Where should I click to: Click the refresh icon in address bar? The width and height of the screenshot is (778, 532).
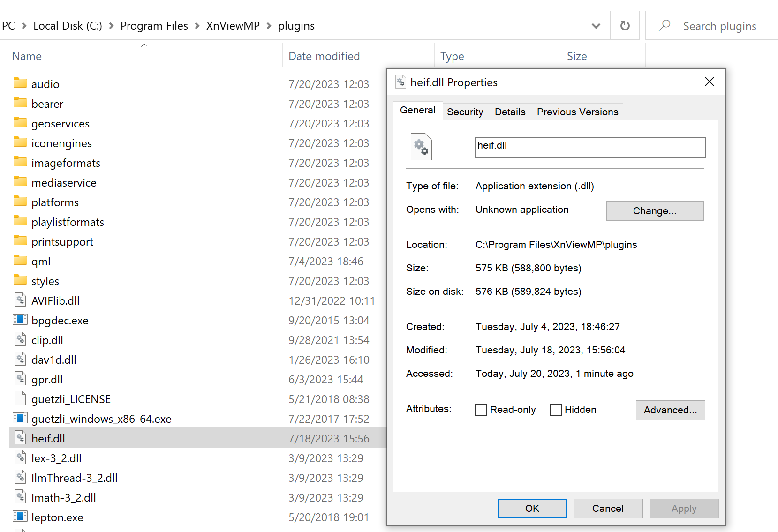(625, 26)
